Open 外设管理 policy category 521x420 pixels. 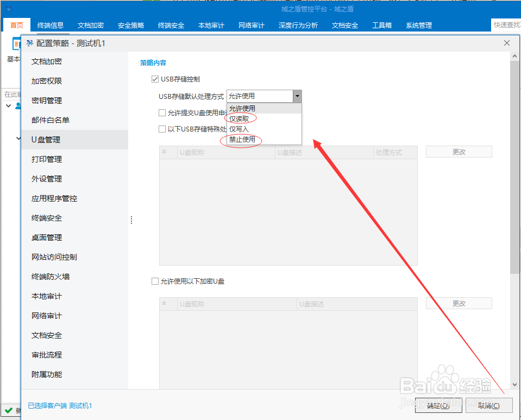click(75, 179)
